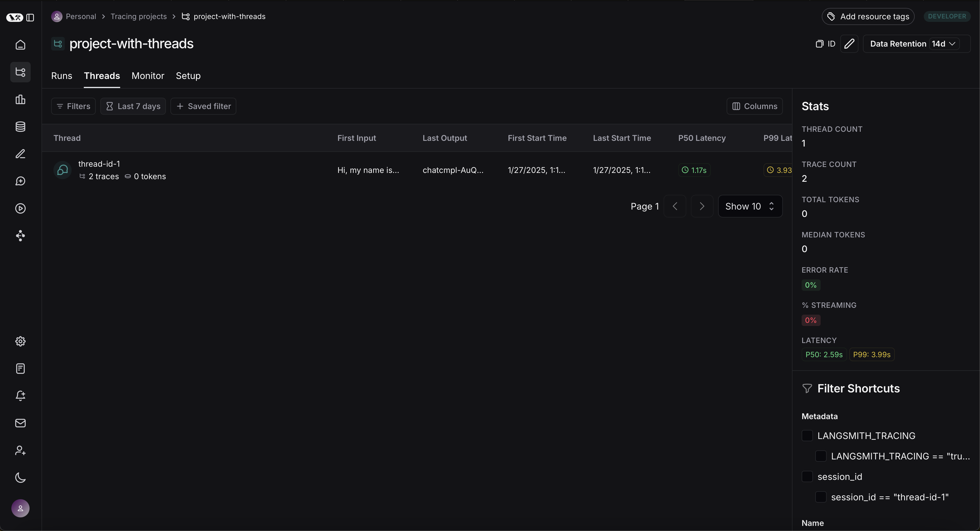Click the Datasets database icon in sidebar

[20, 127]
